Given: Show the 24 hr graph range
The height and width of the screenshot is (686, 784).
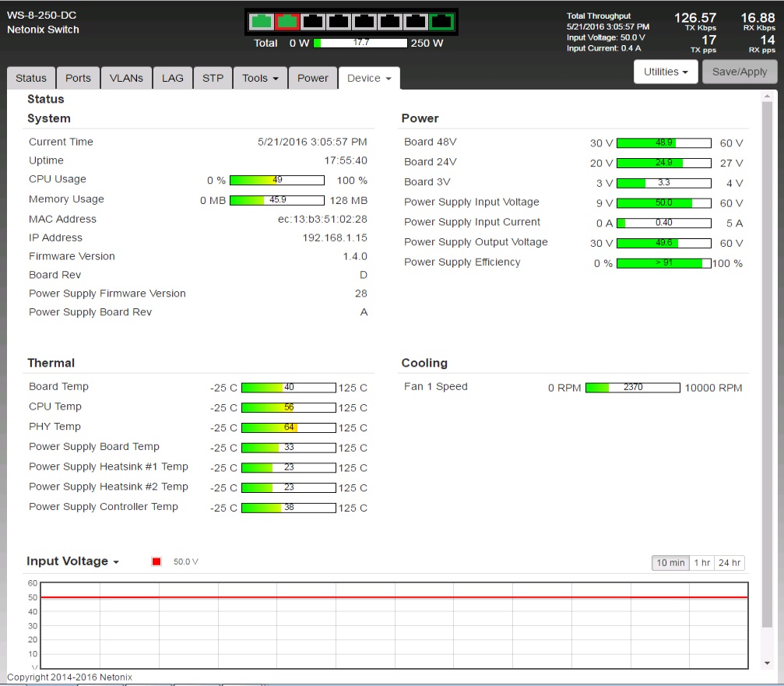Looking at the screenshot, I should point(730,563).
